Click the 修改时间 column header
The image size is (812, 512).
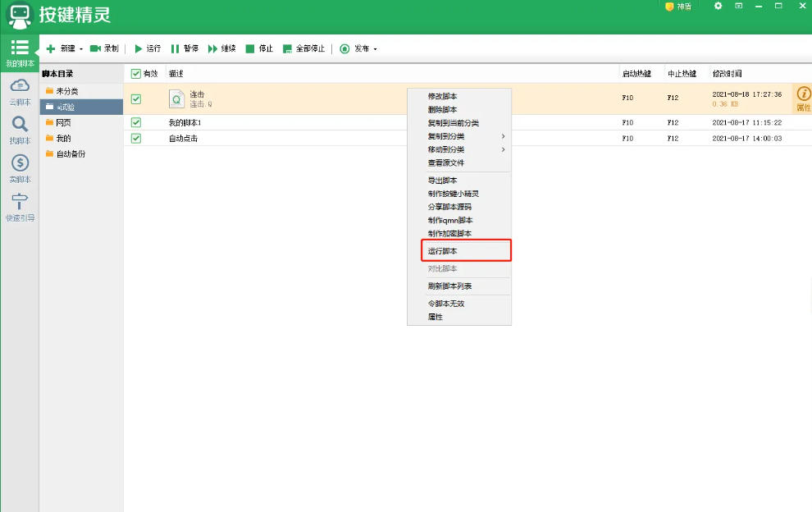tap(728, 74)
